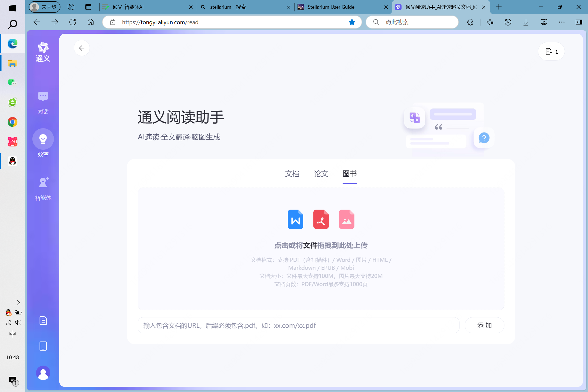This screenshot has height=392, width=588.
Task: Open Google Chrome from taskbar
Action: (x=13, y=122)
